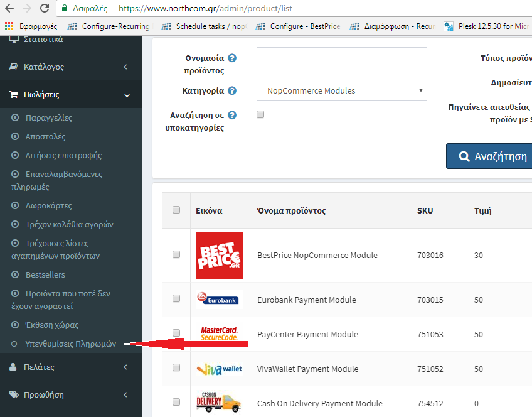This screenshot has width=532, height=417.
Task: Click the Cash On Delivery Payment Module name
Action: tap(319, 403)
